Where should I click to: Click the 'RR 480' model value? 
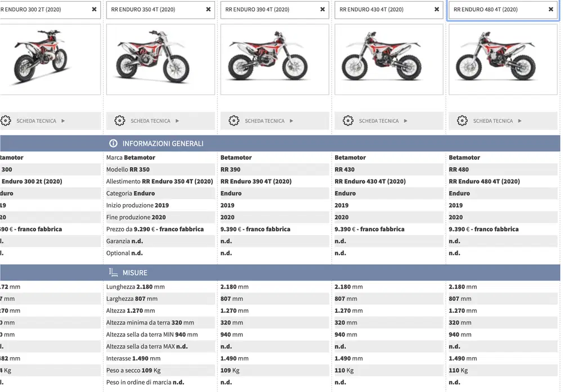click(459, 169)
